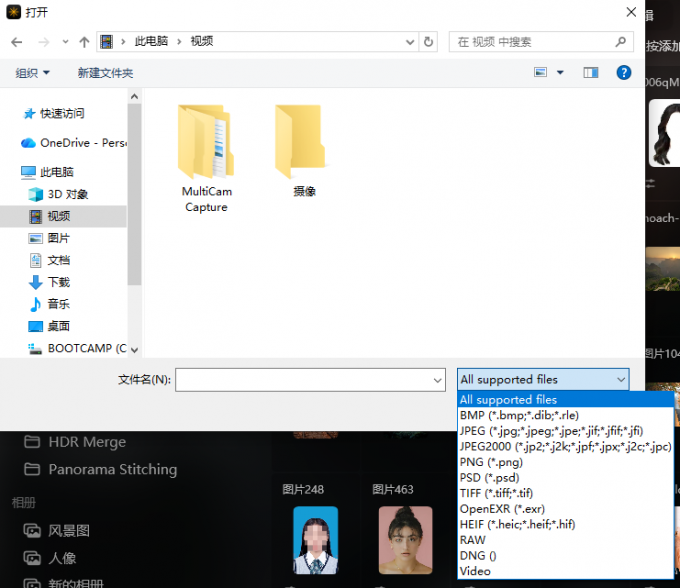This screenshot has width=680, height=588.
Task: Choose JPEG2000 file type option
Action: pos(566,446)
